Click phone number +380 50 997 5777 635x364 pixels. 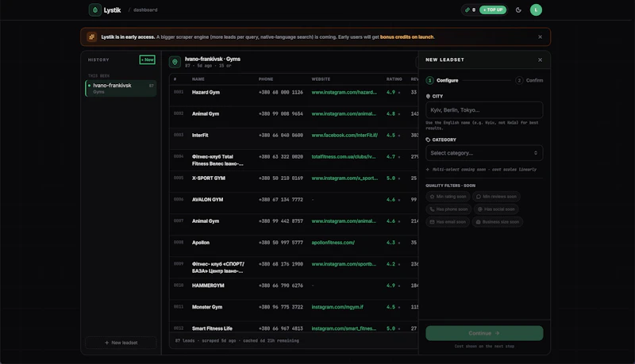pos(281,242)
